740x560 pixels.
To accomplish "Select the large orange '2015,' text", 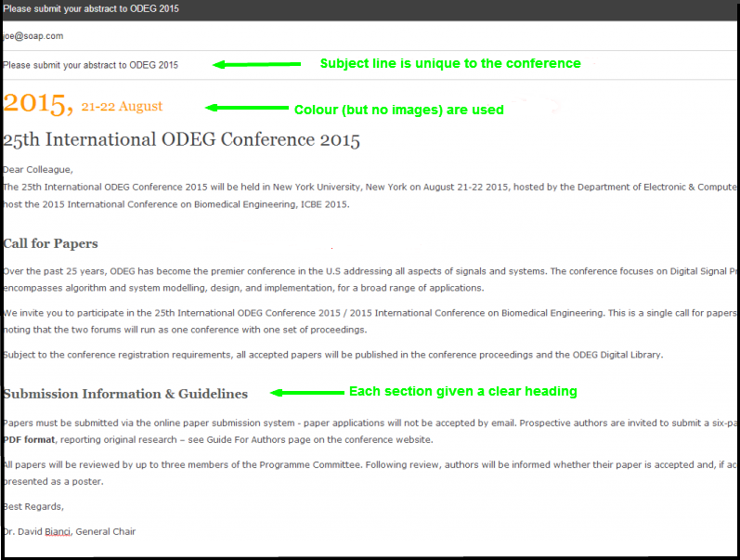I will pyautogui.click(x=39, y=103).
